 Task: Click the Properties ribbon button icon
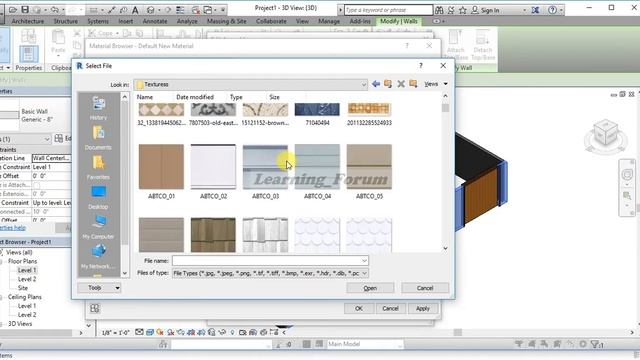pyautogui.click(x=29, y=53)
